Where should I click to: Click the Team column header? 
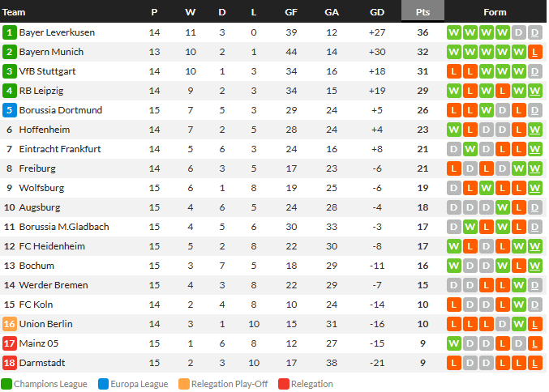point(14,12)
